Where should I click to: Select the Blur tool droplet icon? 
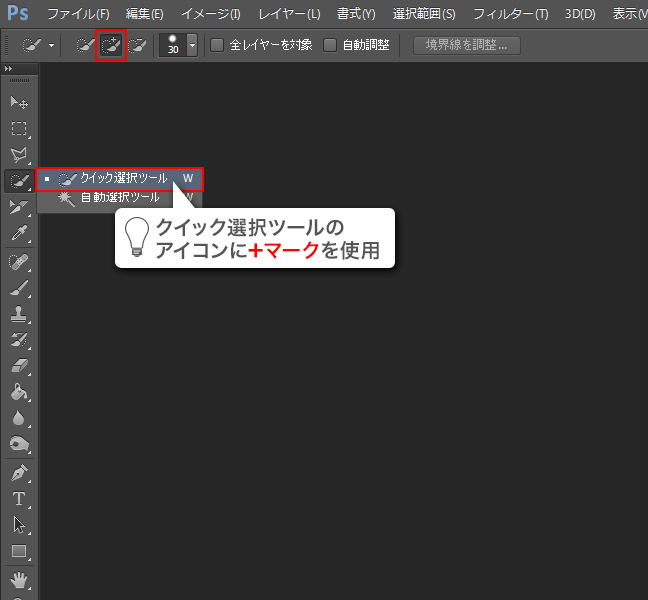(x=19, y=418)
